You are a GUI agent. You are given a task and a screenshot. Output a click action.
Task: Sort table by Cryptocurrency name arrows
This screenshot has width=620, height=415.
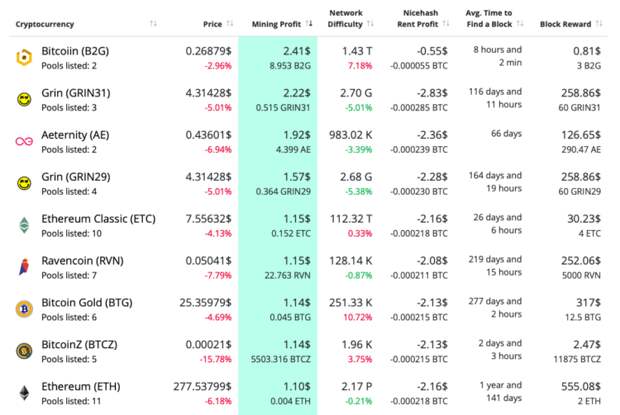point(153,24)
